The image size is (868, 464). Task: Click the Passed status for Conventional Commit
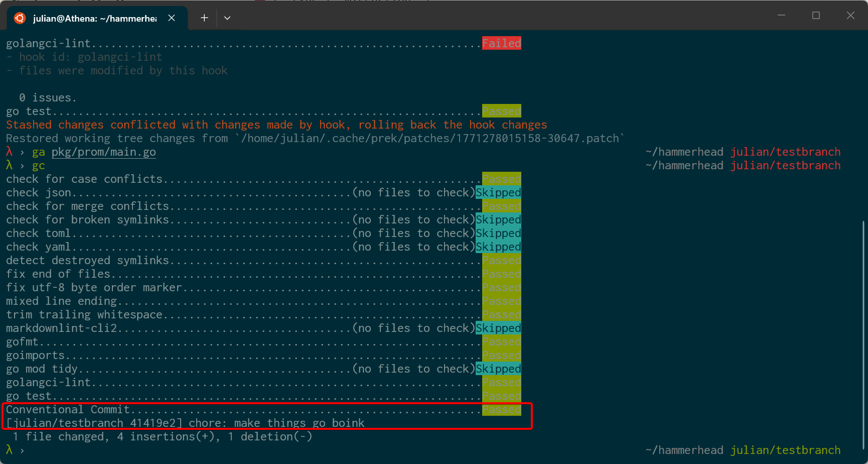pyautogui.click(x=501, y=410)
